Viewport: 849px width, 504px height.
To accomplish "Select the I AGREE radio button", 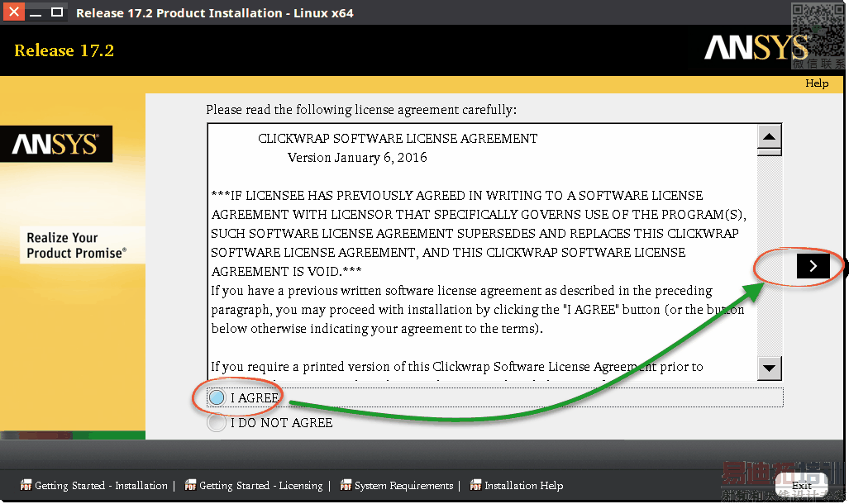I will click(x=217, y=398).
